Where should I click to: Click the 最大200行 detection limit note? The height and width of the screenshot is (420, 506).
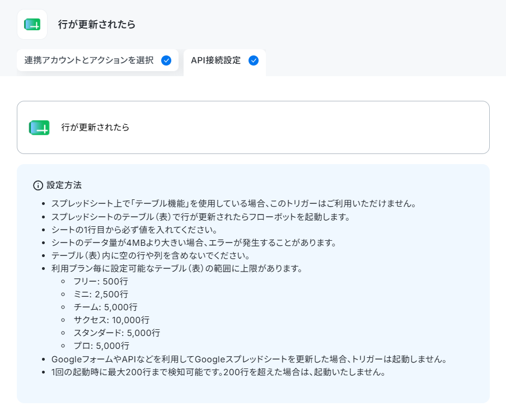click(218, 372)
